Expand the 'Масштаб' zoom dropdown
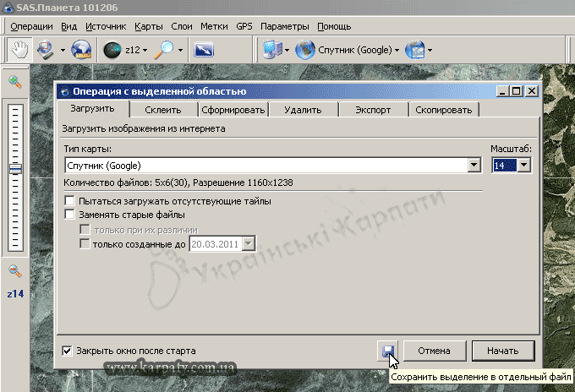 [524, 166]
